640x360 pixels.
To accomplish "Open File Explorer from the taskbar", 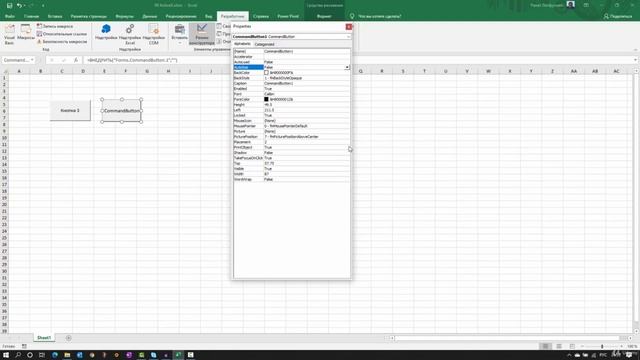I will tap(67, 355).
